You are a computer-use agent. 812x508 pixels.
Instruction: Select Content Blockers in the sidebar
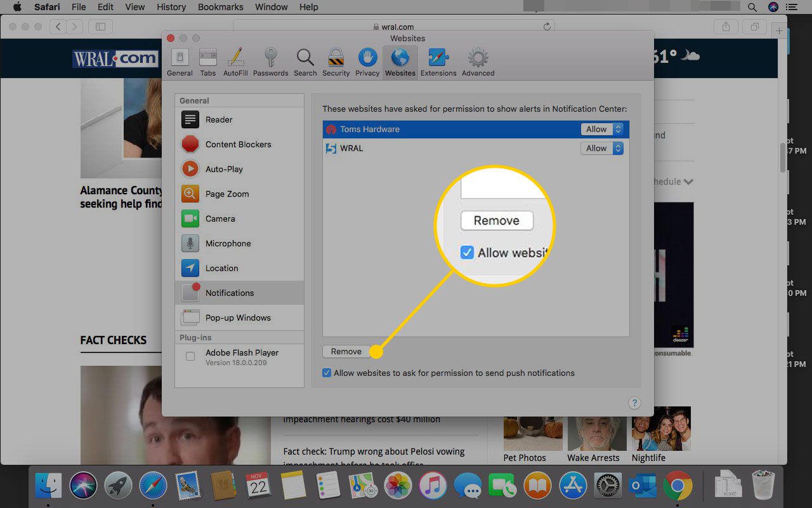click(x=239, y=144)
